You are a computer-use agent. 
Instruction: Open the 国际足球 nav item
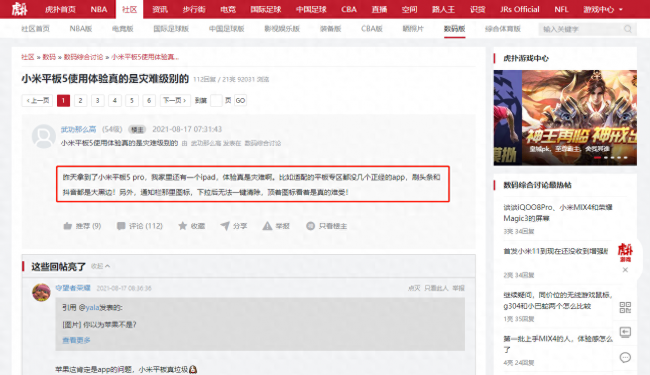pyautogui.click(x=266, y=9)
